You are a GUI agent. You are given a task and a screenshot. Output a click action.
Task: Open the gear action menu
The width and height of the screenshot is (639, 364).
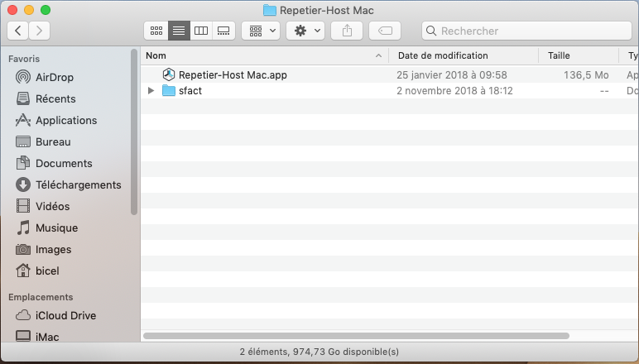(305, 31)
